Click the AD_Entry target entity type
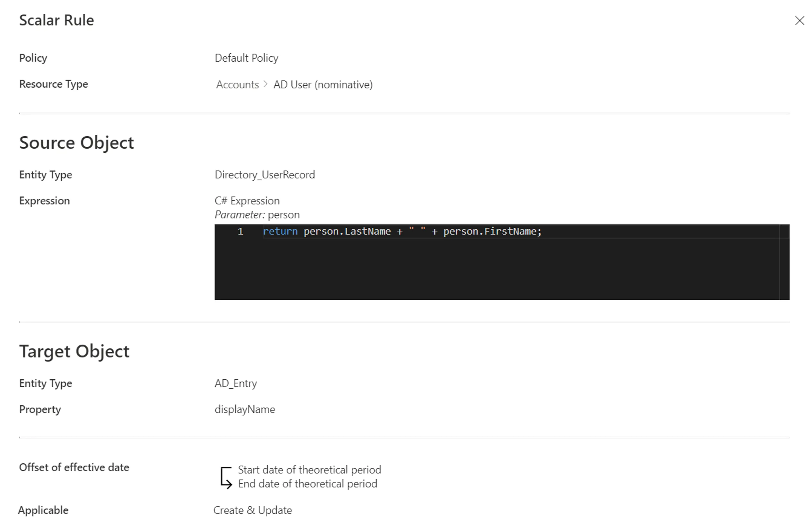 [236, 384]
